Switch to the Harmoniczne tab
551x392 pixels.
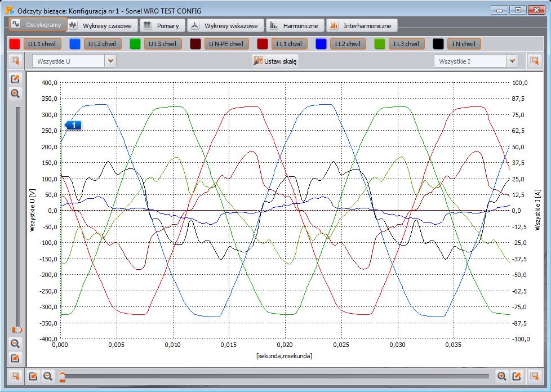tap(295, 26)
